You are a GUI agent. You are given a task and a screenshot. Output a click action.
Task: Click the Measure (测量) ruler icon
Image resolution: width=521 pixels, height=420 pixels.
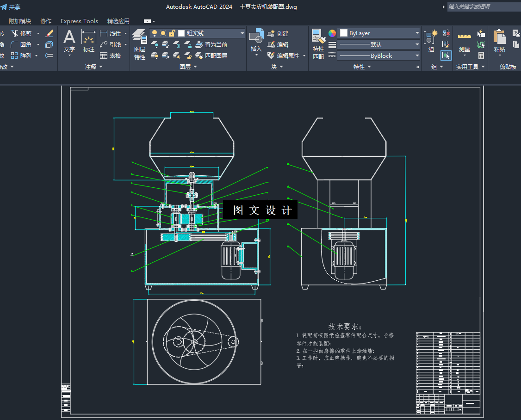point(465,37)
